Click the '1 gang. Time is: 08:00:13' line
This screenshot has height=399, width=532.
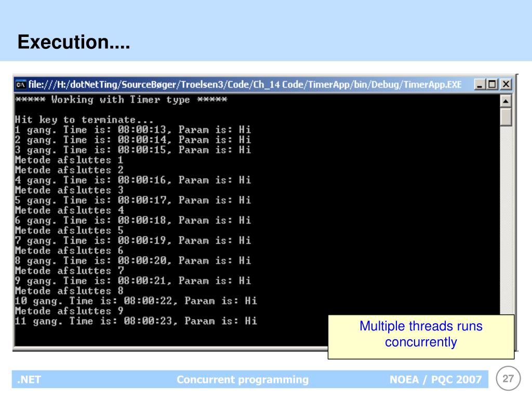(133, 130)
